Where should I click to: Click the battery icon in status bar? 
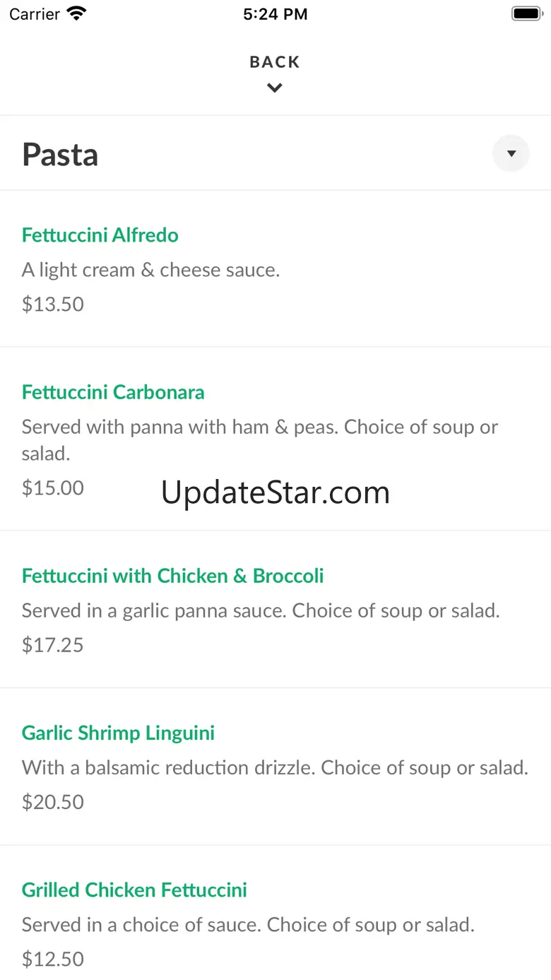click(x=526, y=13)
